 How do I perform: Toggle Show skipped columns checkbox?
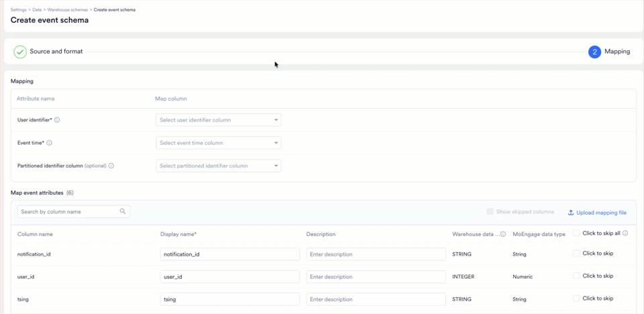pos(490,211)
